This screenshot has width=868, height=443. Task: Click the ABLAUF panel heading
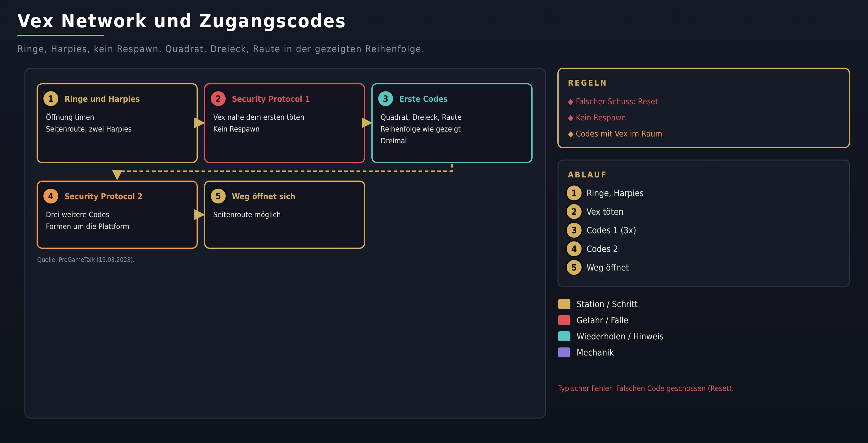pyautogui.click(x=587, y=175)
